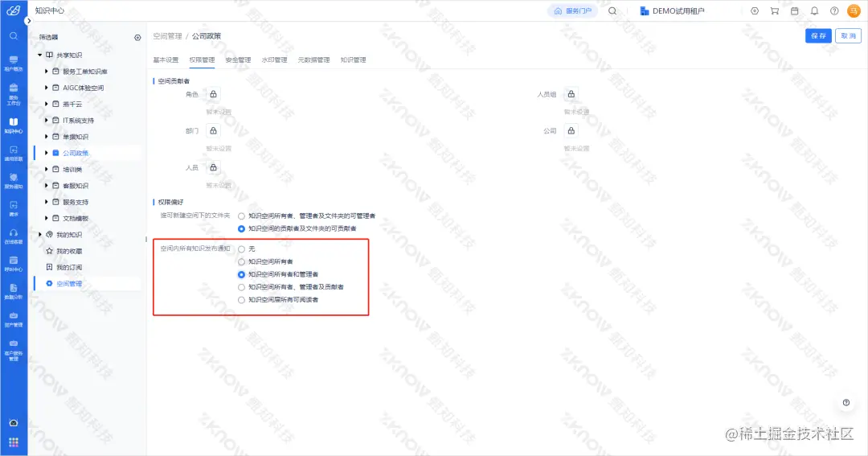Viewport: 868px width, 456px height.
Task: Open 客户服务管理 in left navigation
Action: click(14, 350)
